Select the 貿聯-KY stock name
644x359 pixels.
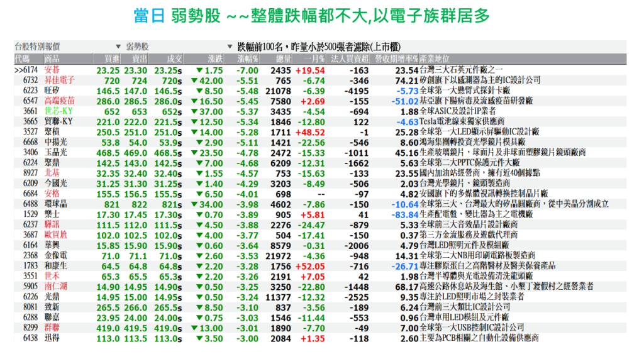(59, 121)
